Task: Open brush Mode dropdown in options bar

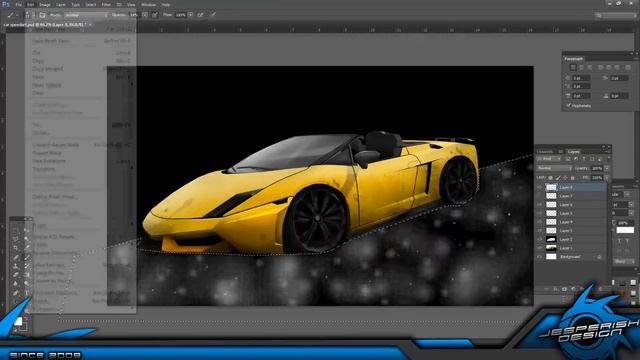Action: click(86, 15)
